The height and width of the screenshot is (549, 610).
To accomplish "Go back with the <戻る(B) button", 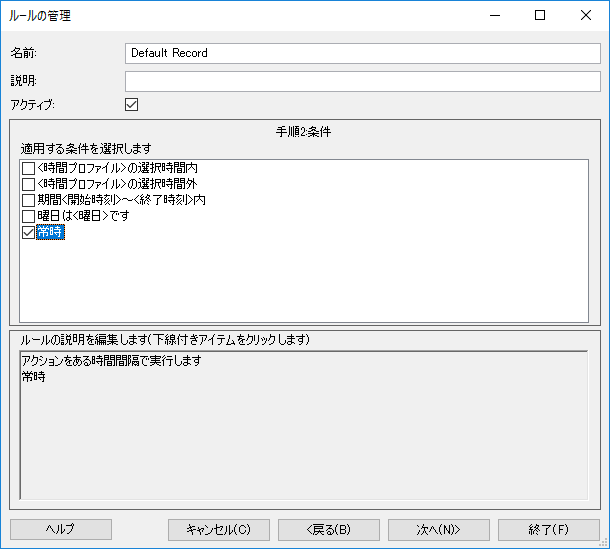I will (x=329, y=530).
